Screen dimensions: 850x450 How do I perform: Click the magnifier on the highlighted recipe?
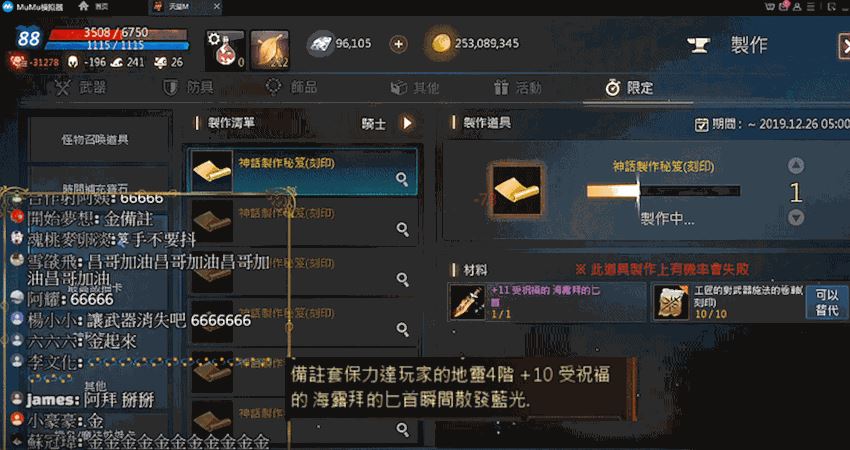click(x=402, y=179)
